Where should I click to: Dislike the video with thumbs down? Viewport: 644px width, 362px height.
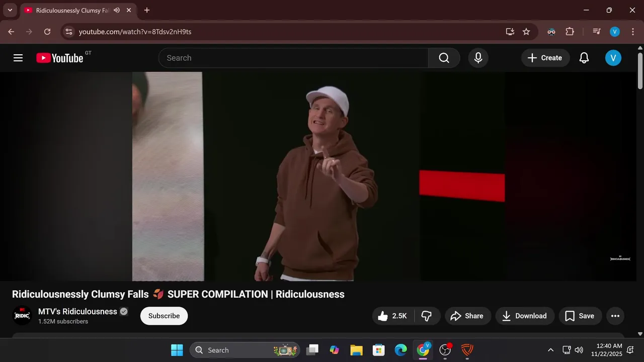tap(427, 316)
